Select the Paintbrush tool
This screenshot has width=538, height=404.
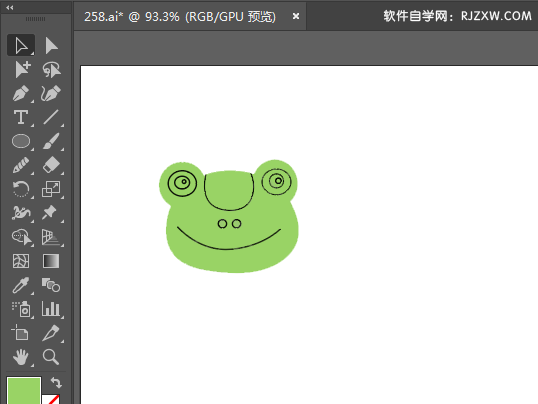(51, 141)
